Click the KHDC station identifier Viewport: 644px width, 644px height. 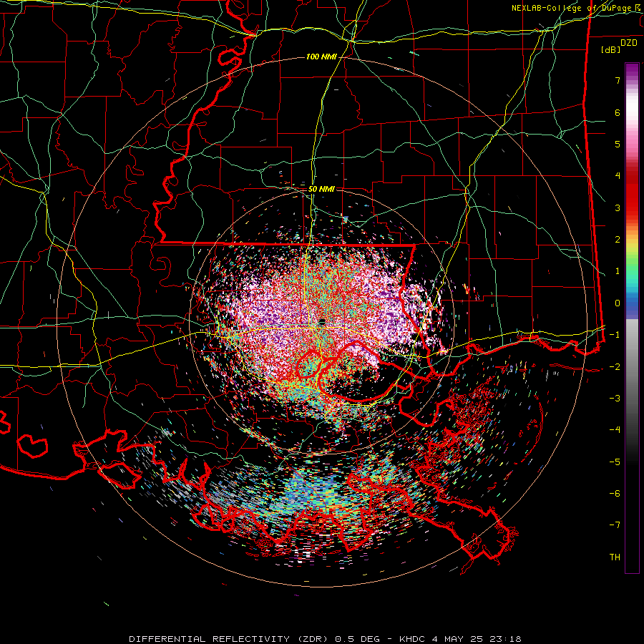pyautogui.click(x=413, y=639)
